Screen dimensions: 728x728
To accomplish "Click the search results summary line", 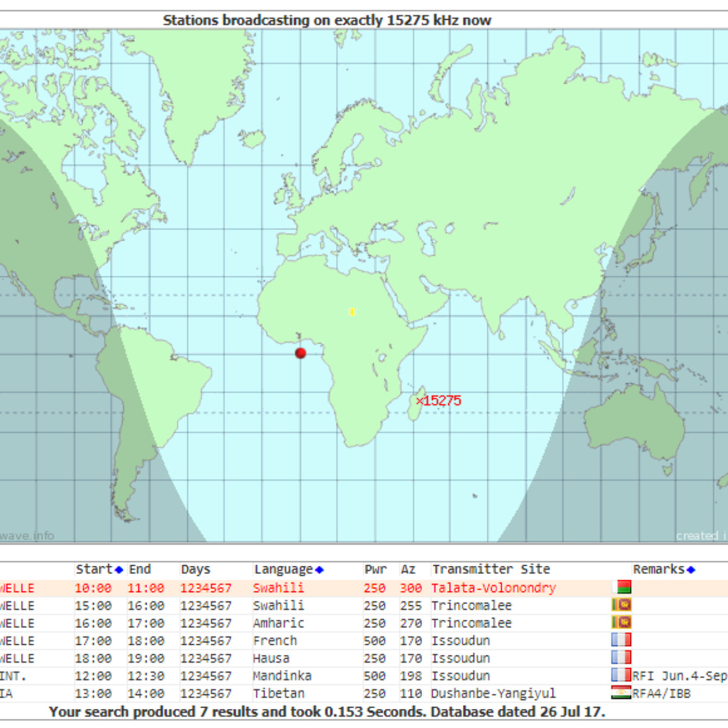I will coord(327,712).
